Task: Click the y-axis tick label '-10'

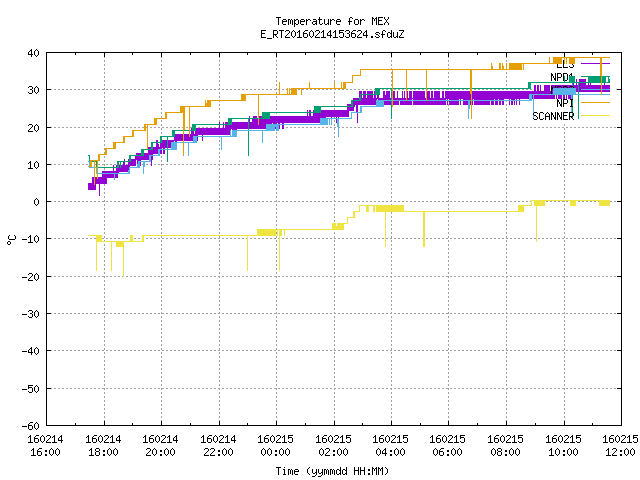Action: click(31, 239)
